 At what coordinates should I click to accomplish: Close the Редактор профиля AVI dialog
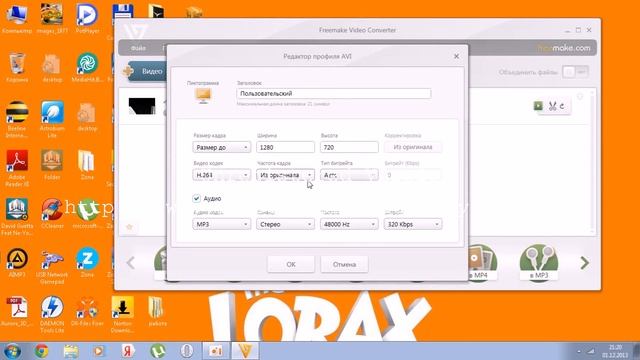coord(456,56)
